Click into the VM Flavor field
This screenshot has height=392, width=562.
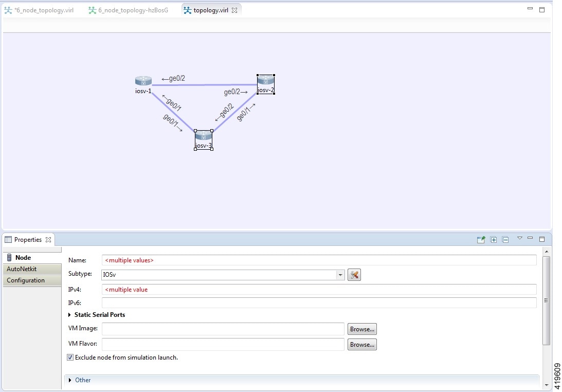click(x=223, y=344)
